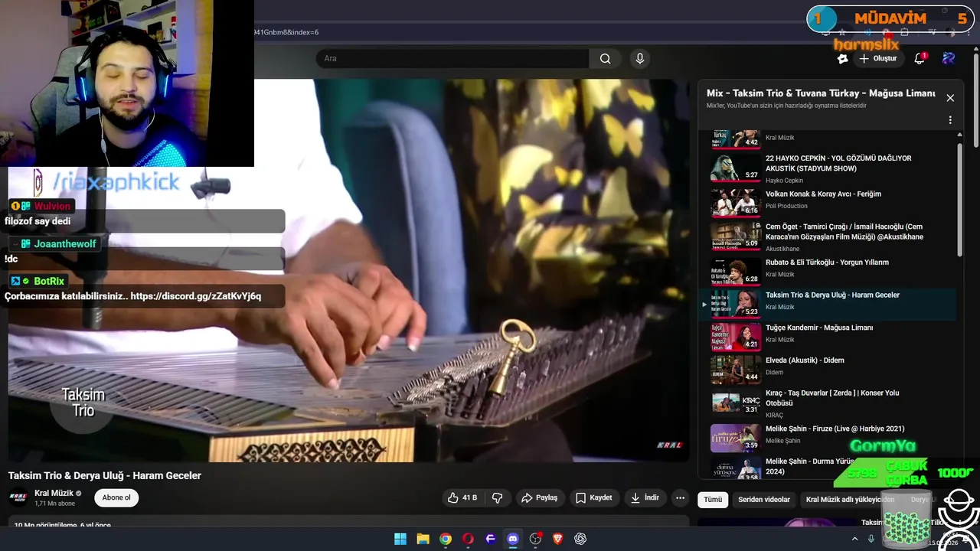Click the Paylaş share button
This screenshot has width=980, height=551.
click(x=540, y=497)
